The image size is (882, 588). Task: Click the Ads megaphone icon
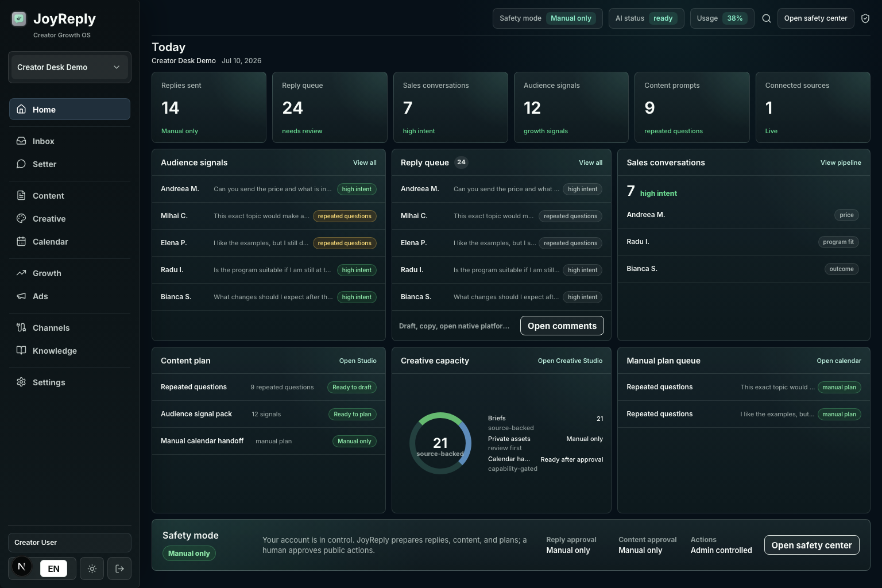pos(21,296)
